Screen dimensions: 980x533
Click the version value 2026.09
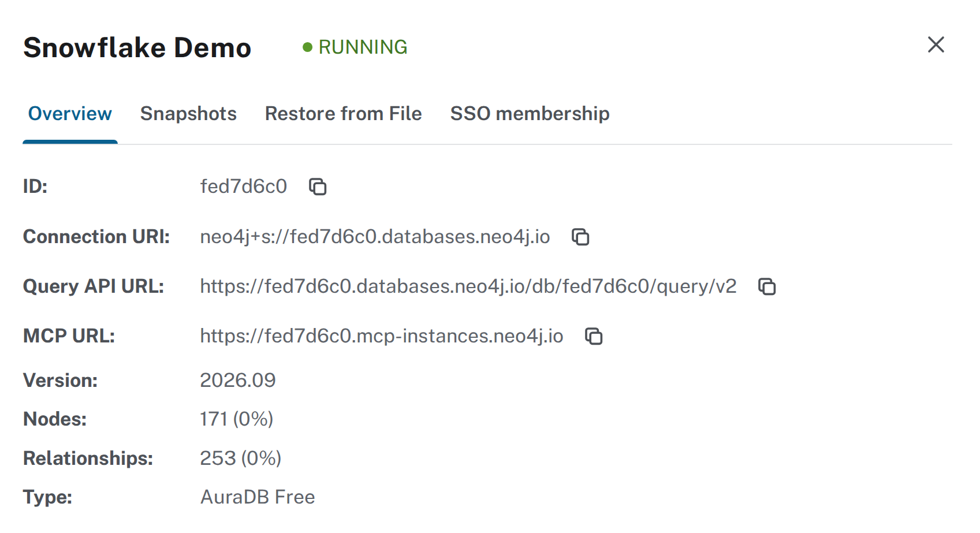click(x=238, y=380)
